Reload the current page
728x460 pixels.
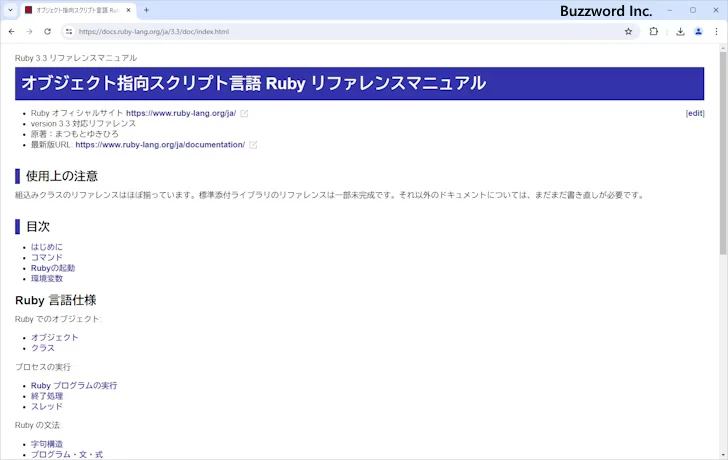[x=47, y=32]
